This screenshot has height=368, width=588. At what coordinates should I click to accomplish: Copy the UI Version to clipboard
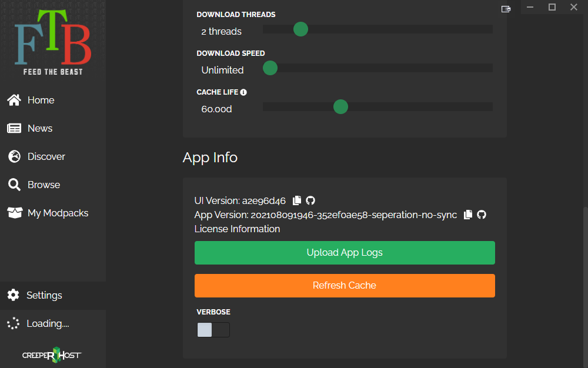point(296,200)
